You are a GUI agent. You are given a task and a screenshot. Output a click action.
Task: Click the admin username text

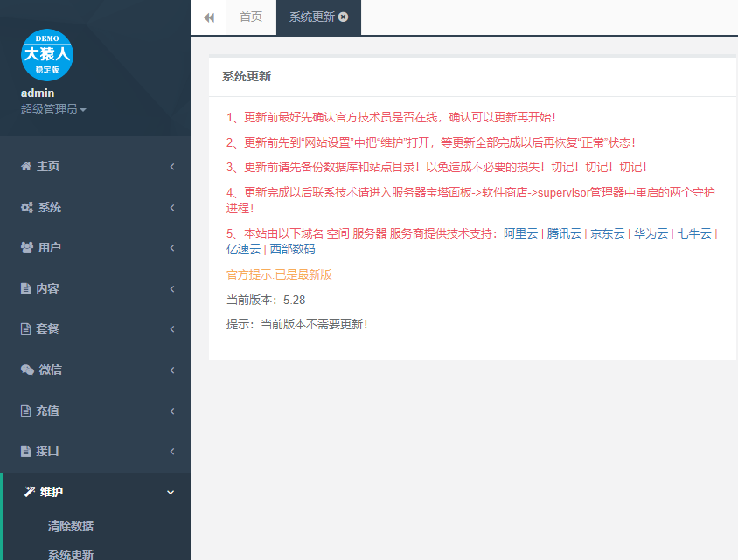pos(38,93)
